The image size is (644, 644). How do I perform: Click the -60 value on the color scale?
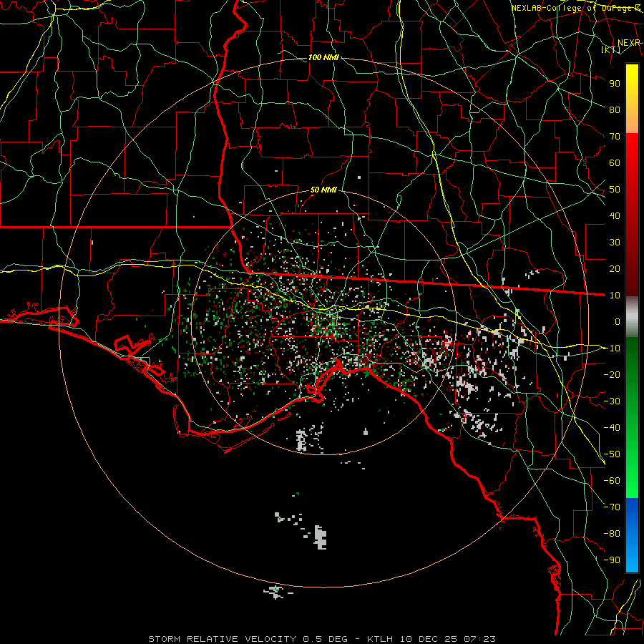click(x=612, y=481)
